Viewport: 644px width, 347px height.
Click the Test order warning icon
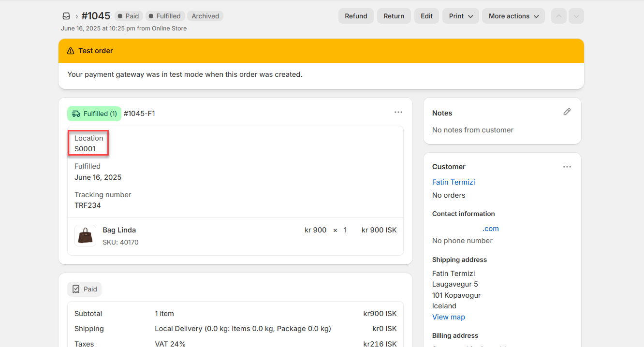tap(71, 51)
